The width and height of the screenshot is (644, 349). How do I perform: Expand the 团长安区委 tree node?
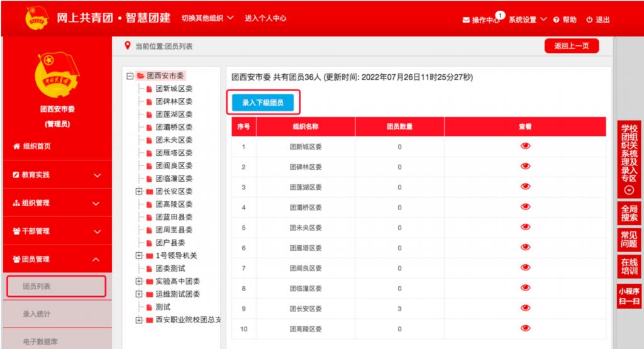click(x=139, y=191)
